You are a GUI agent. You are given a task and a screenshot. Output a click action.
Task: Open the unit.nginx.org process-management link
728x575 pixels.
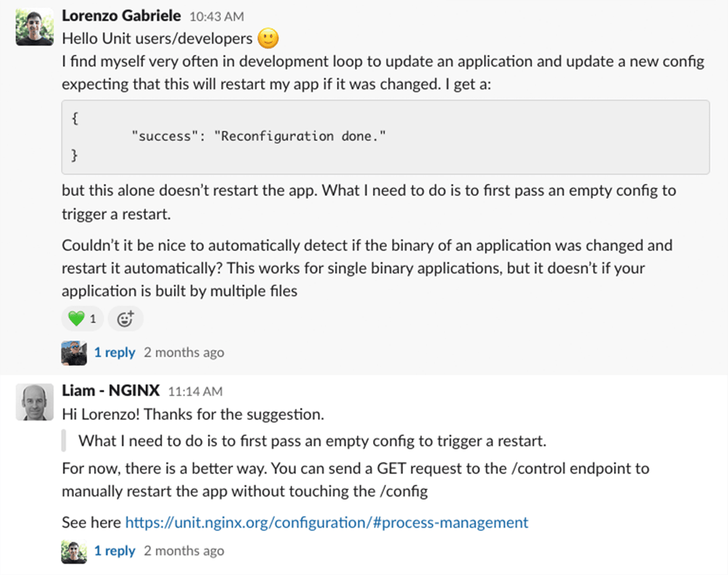click(x=326, y=522)
